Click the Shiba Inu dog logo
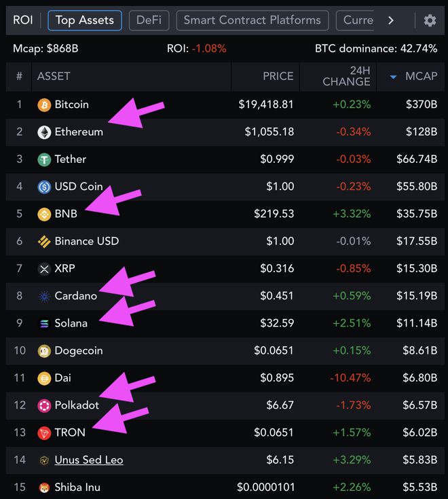 pos(44,487)
